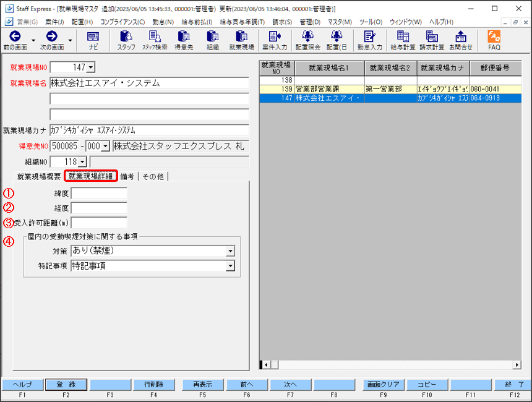Click the 緯度 input field
The height and width of the screenshot is (402, 532).
(99, 194)
